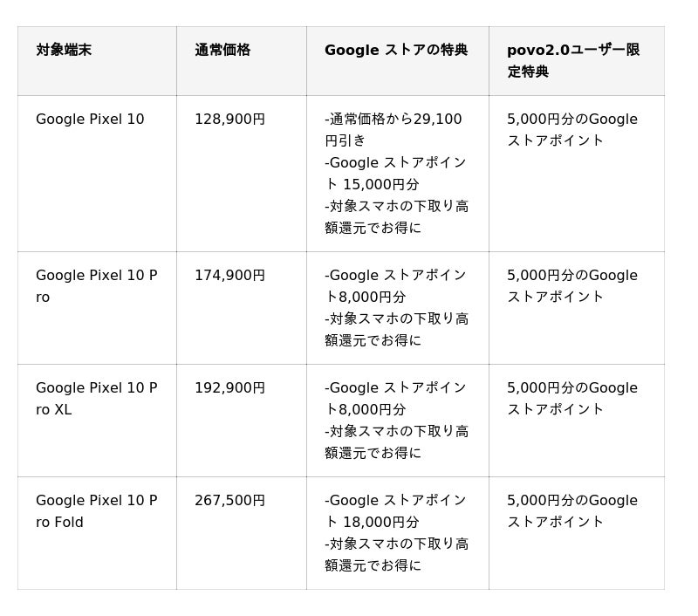The height and width of the screenshot is (616, 698).
Task: Click the 128,900円 price cell
Action: pos(229,120)
